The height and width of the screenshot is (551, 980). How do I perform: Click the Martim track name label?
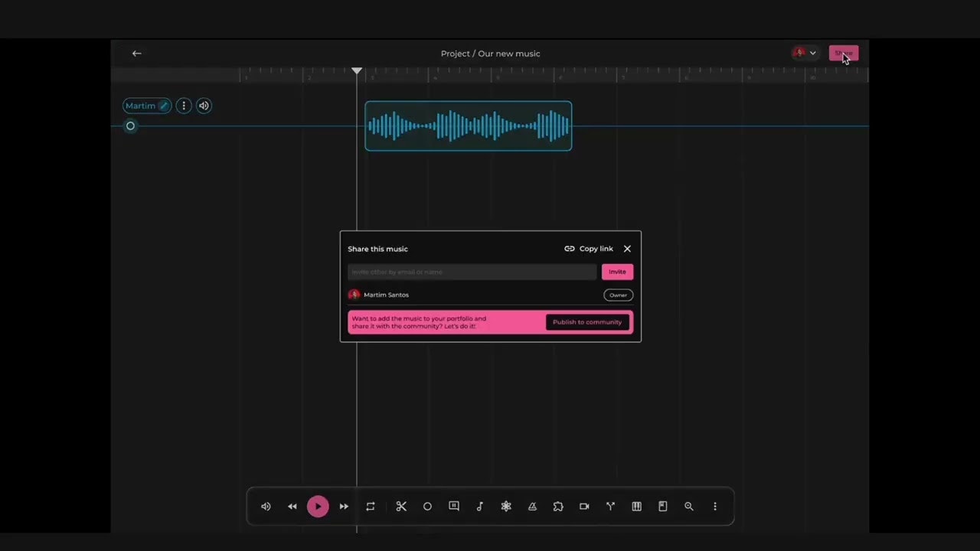coord(140,106)
